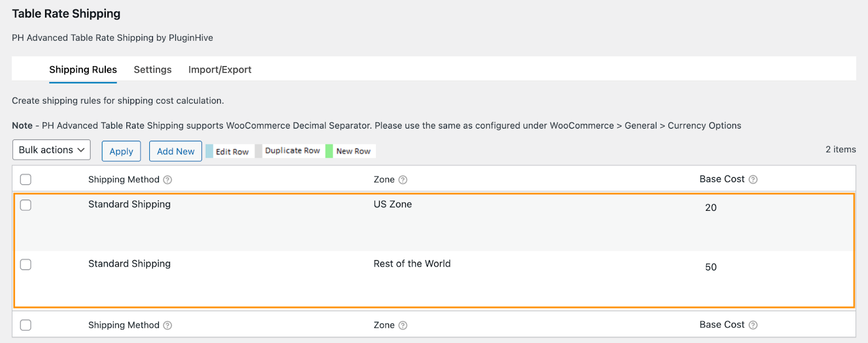Image resolution: width=868 pixels, height=343 pixels.
Task: Select the Rest of the World row checkbox
Action: click(x=25, y=264)
